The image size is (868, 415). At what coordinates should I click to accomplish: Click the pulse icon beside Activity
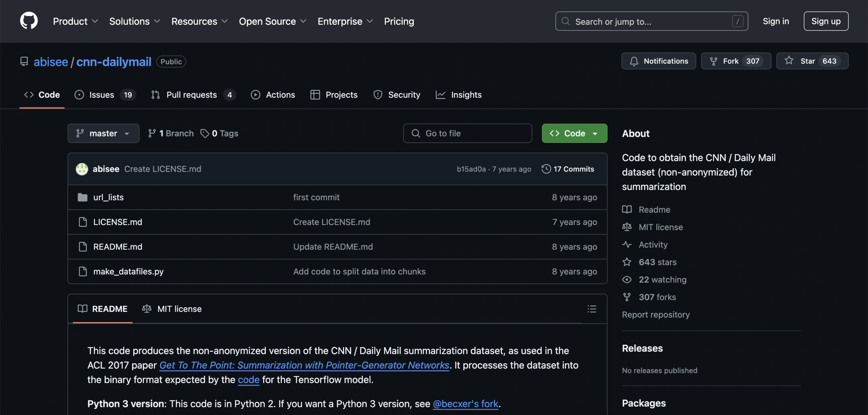(x=627, y=244)
